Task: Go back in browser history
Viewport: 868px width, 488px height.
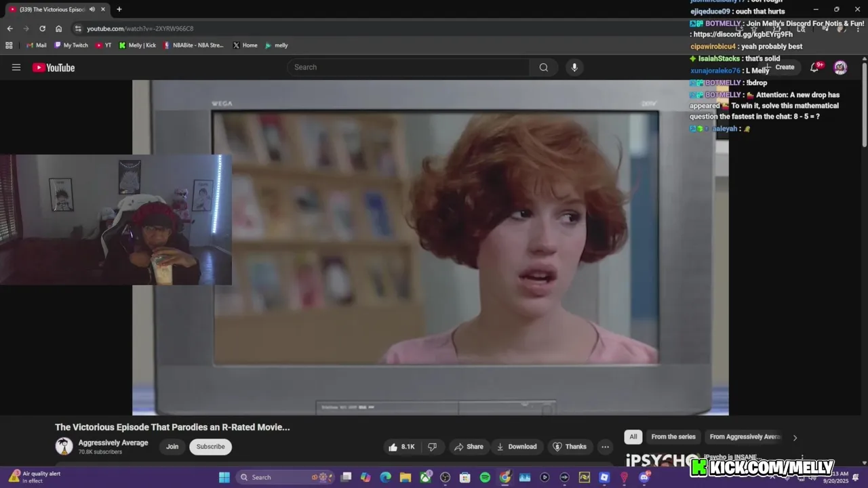Action: [9, 28]
